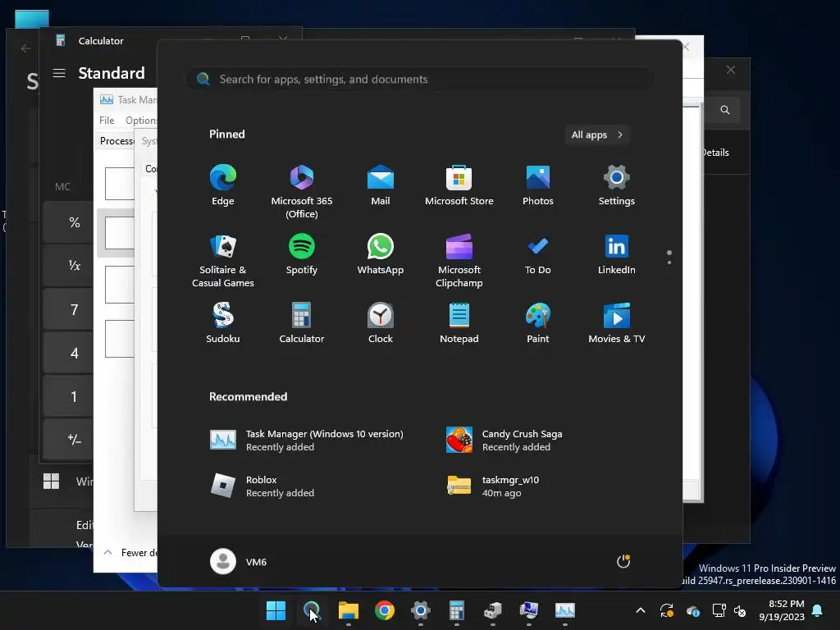Screen dimensions: 840x630
Task: Launch Spotify from pinned apps
Action: pos(302,254)
